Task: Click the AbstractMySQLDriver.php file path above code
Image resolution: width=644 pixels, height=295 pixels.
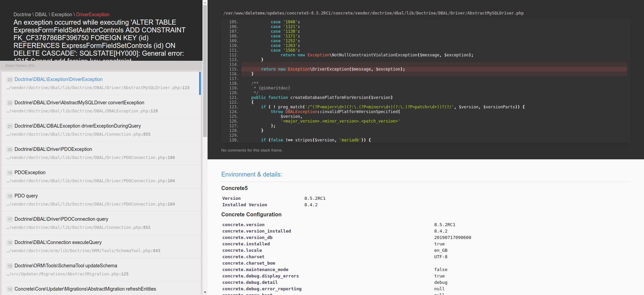Action: (373, 13)
